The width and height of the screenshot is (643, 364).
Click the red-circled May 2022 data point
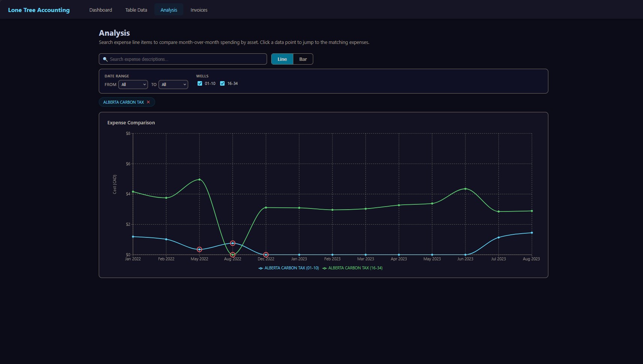coord(199,249)
